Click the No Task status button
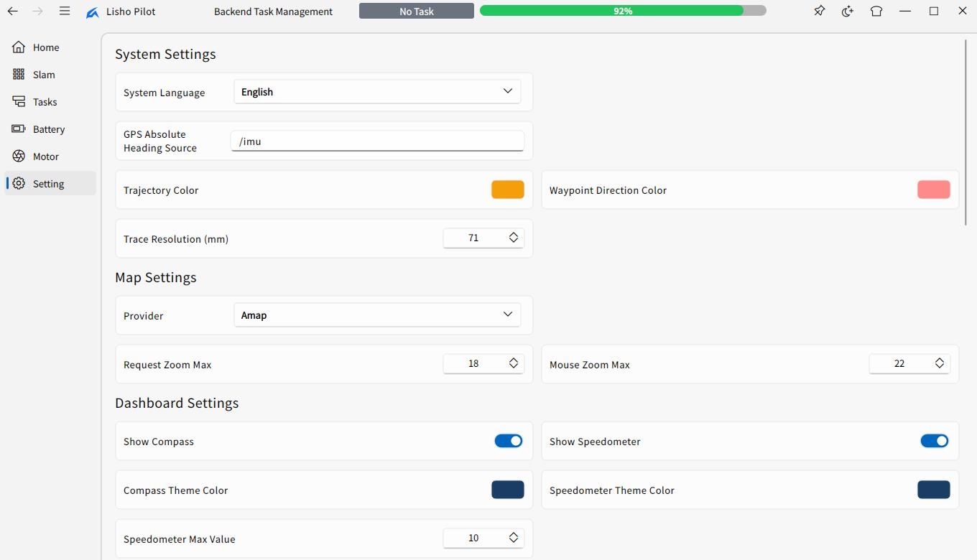Image resolution: width=977 pixels, height=560 pixels. 417,11
